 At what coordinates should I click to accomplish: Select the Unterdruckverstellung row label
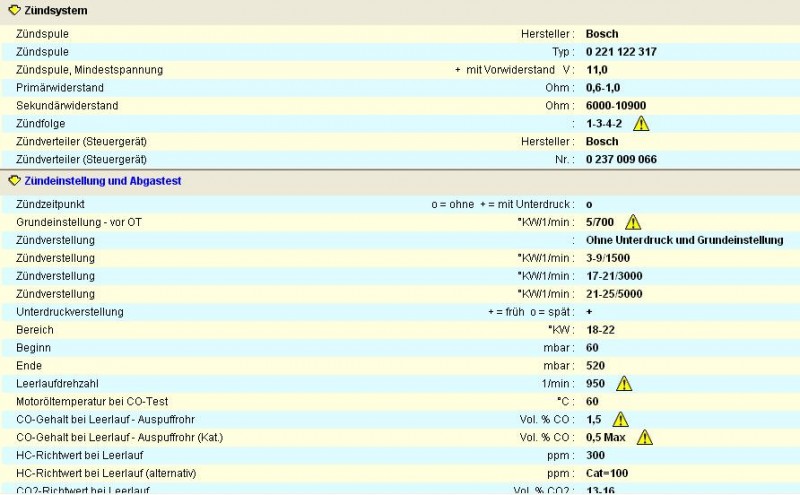point(70,312)
